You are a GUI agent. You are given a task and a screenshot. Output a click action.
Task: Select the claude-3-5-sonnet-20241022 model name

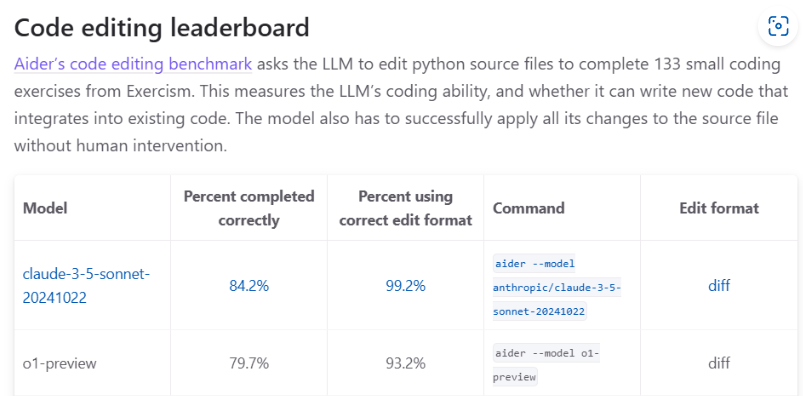coord(87,285)
